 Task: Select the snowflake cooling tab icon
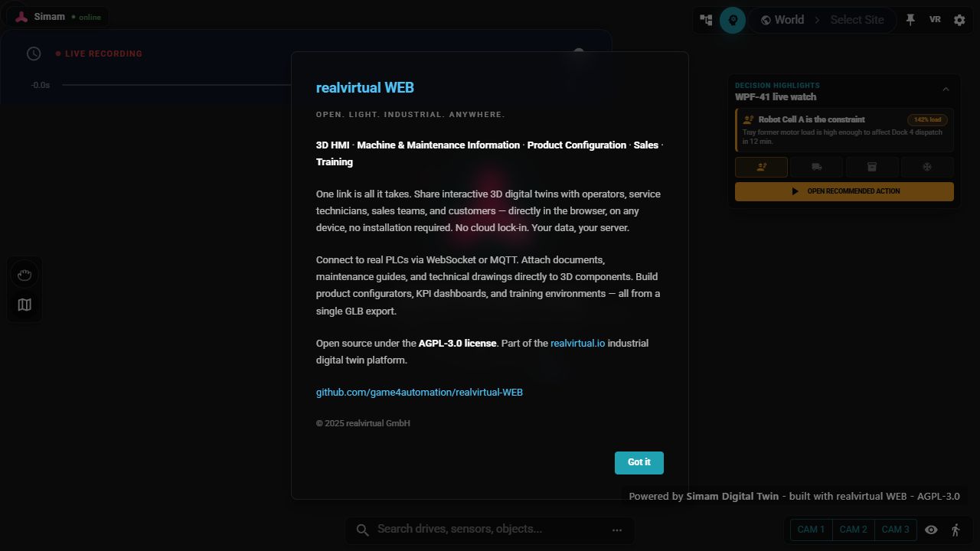927,167
